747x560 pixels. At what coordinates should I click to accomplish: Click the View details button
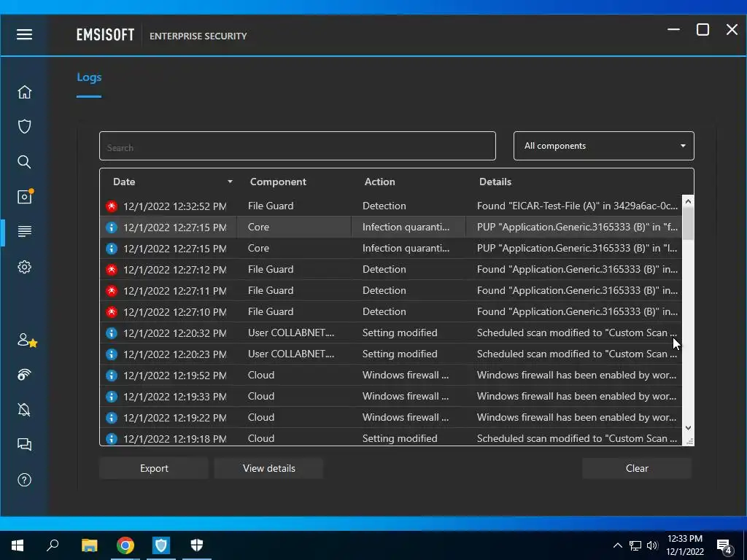[x=268, y=468]
